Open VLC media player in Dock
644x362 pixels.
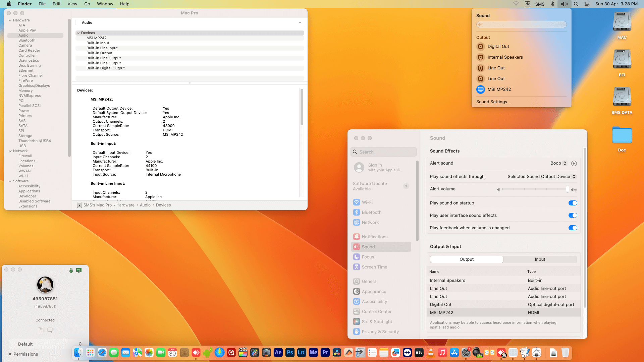point(431,353)
